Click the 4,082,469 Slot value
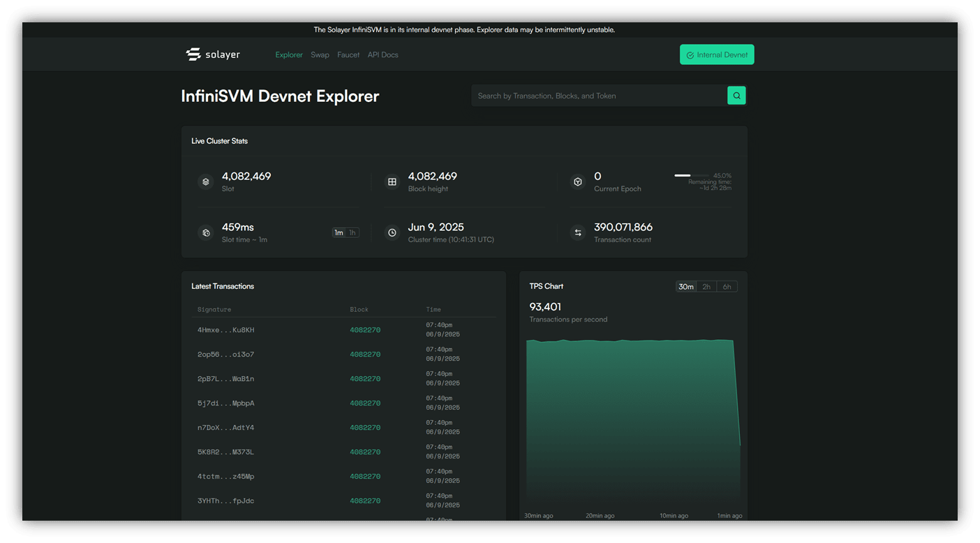This screenshot has width=980, height=543. click(x=246, y=177)
